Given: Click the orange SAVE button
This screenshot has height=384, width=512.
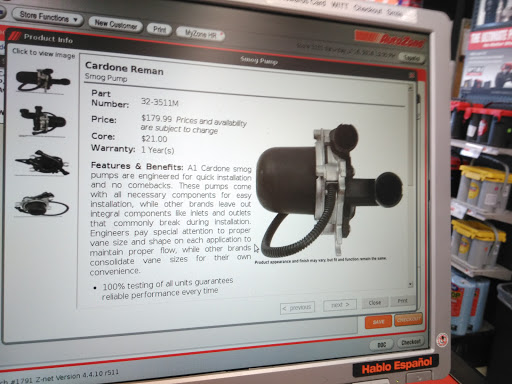Looking at the screenshot, I should [x=378, y=322].
